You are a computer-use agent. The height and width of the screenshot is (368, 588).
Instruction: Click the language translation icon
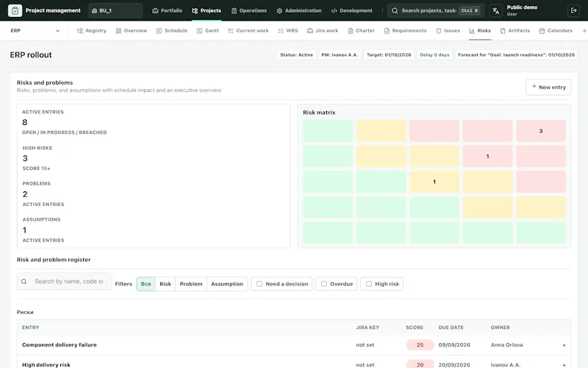coord(495,10)
